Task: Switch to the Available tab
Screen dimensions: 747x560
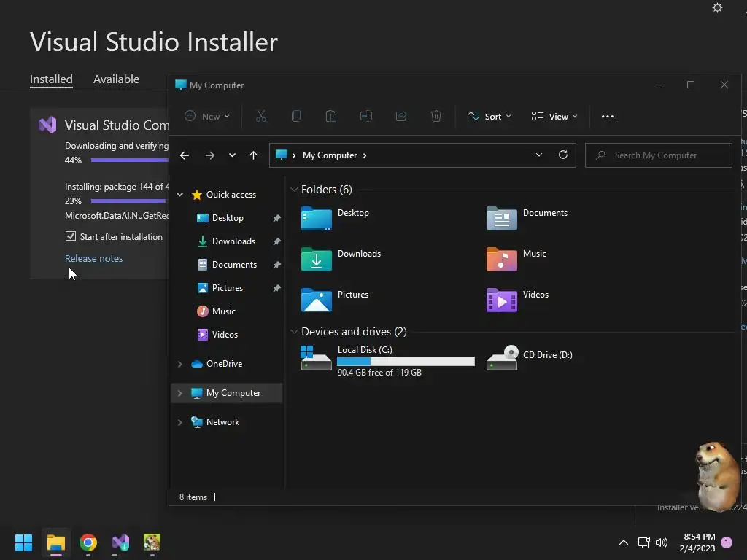Action: (x=116, y=79)
